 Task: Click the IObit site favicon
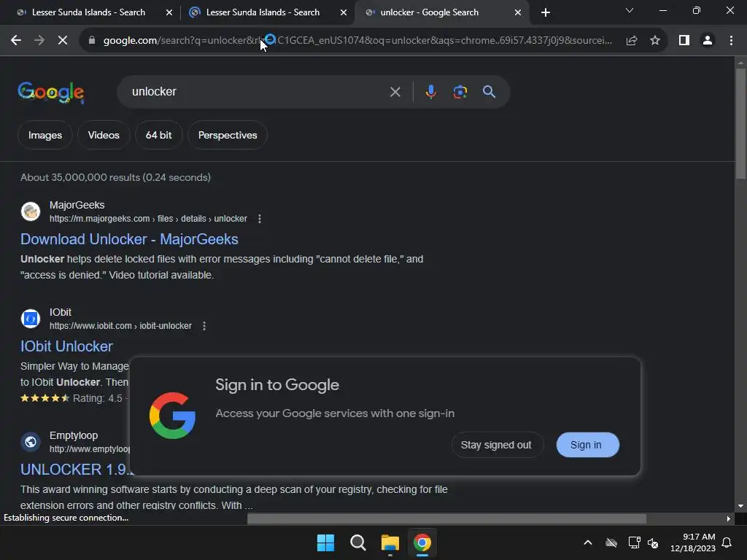31,319
